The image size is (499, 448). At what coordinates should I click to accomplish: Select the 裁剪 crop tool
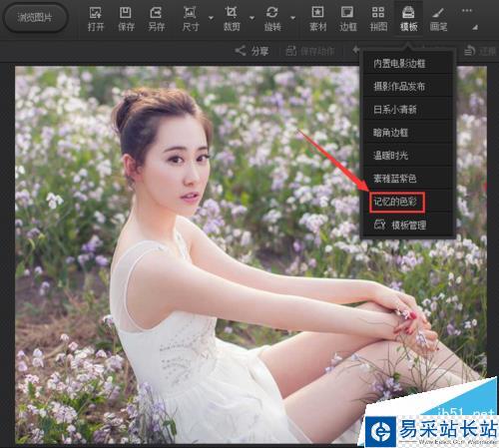(x=232, y=19)
